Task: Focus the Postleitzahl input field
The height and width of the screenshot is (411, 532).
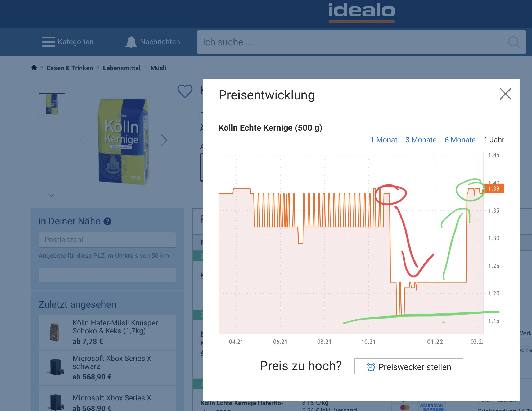Action: tap(107, 240)
